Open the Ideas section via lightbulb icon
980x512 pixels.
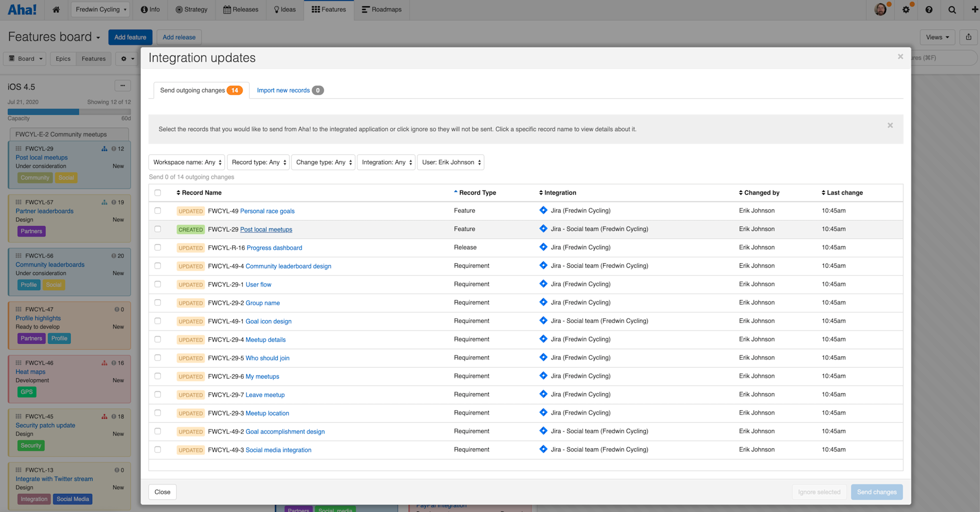(x=285, y=9)
